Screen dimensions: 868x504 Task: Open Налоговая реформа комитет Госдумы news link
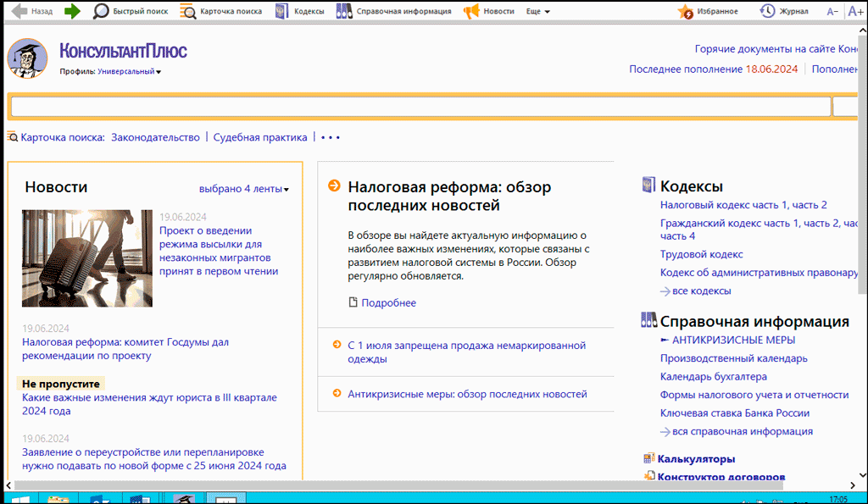coord(125,348)
